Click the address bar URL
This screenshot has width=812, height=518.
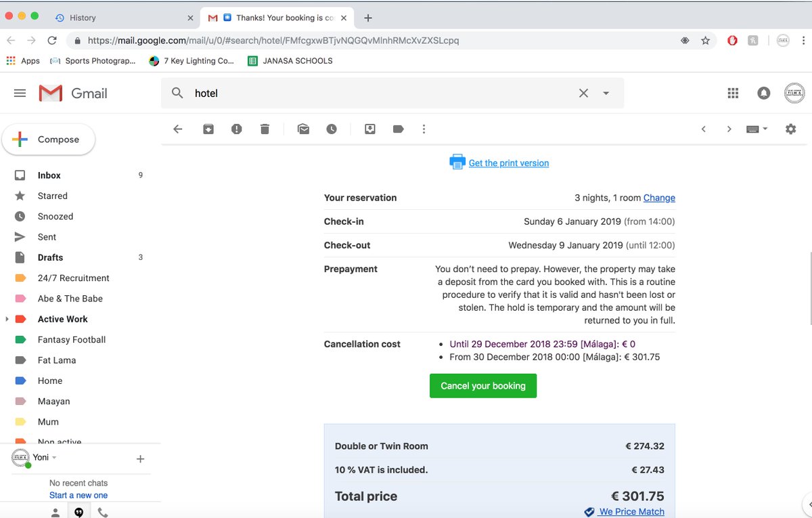click(x=273, y=41)
